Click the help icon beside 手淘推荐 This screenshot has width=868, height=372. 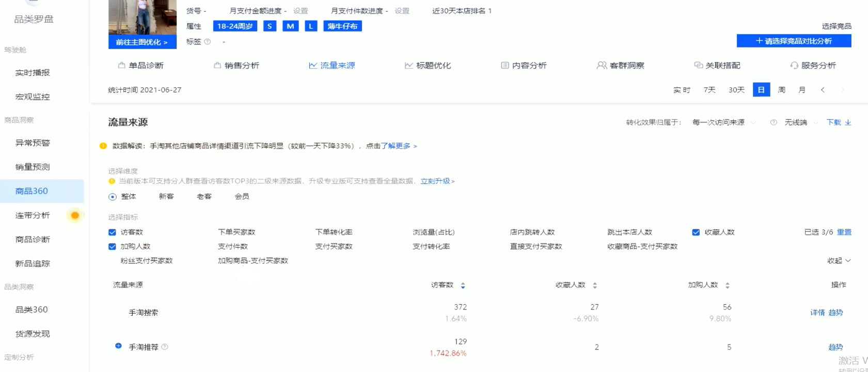coord(165,347)
